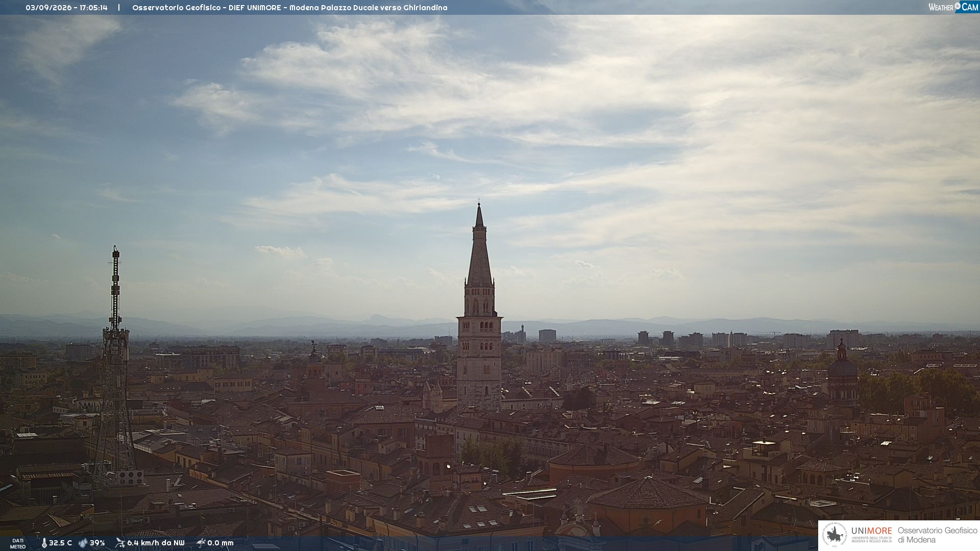
Task: Click the WeatherCam logo
Action: coord(953,7)
